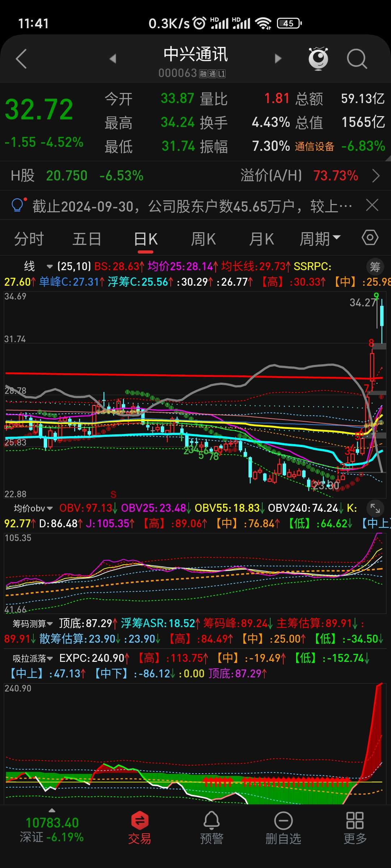Open the 线 main indicator dropdown
The height and width of the screenshot is (868, 391).
pos(38,267)
